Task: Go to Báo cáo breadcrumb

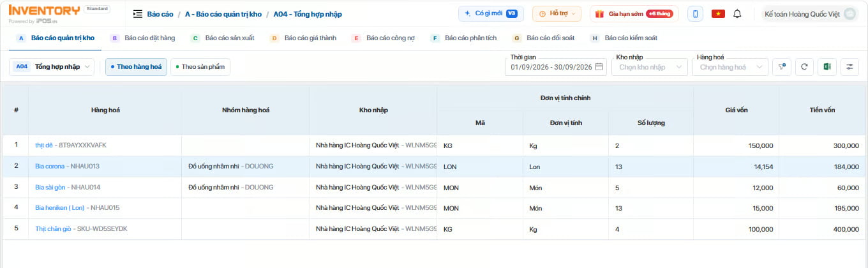Action: tap(160, 14)
